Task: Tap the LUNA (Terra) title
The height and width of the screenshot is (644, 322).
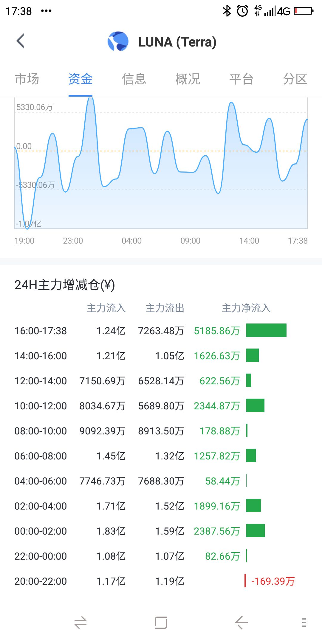Action: click(177, 42)
